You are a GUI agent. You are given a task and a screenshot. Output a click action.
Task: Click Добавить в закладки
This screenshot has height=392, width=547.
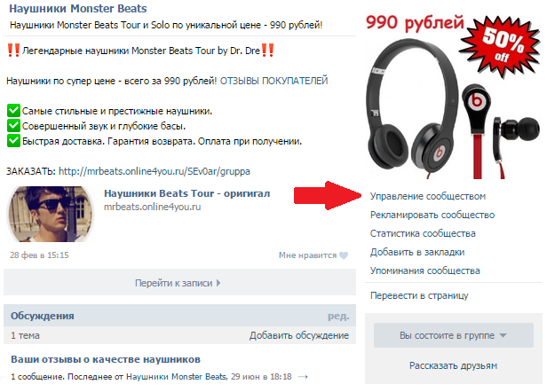tap(417, 252)
